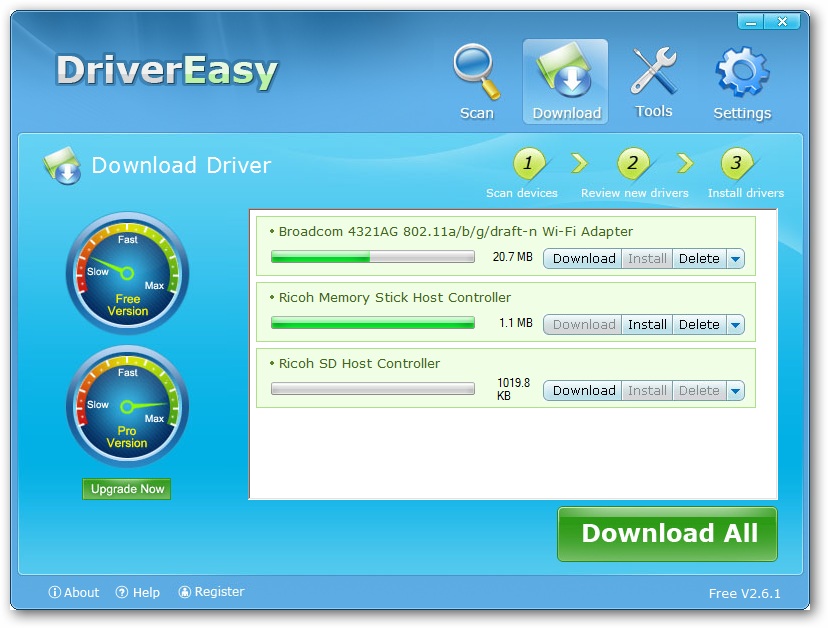Click the DriverEasy logo
Image resolution: width=828 pixels, height=628 pixels.
coord(167,71)
